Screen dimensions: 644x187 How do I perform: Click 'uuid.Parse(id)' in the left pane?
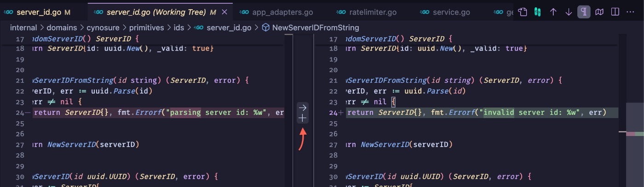point(121,91)
